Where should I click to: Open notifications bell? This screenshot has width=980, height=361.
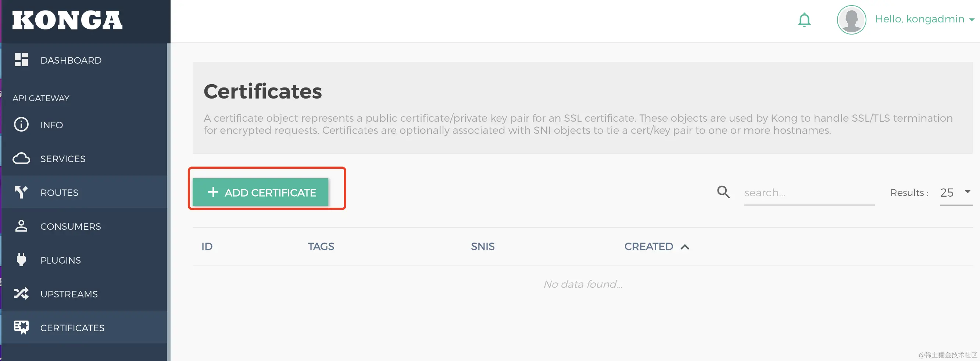pos(804,20)
